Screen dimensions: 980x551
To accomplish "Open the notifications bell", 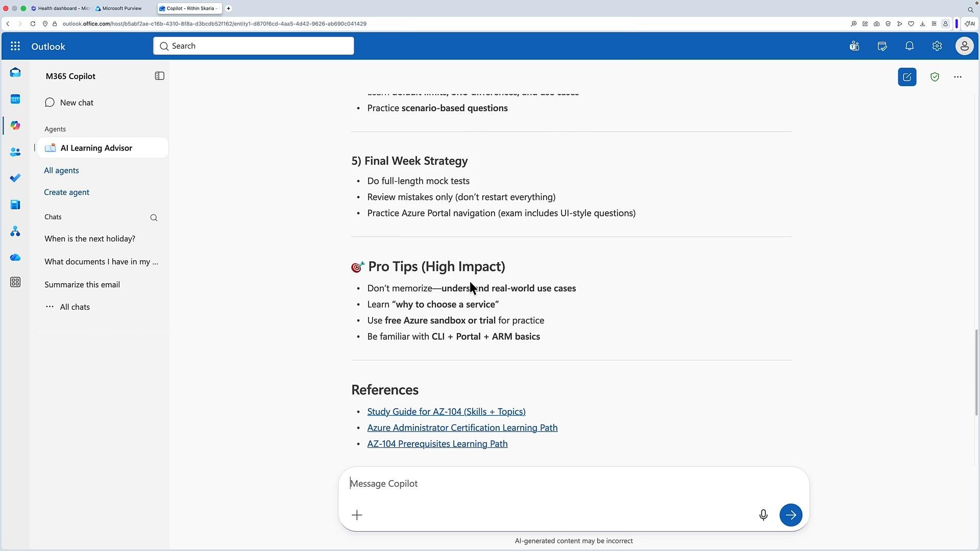I will click(910, 46).
